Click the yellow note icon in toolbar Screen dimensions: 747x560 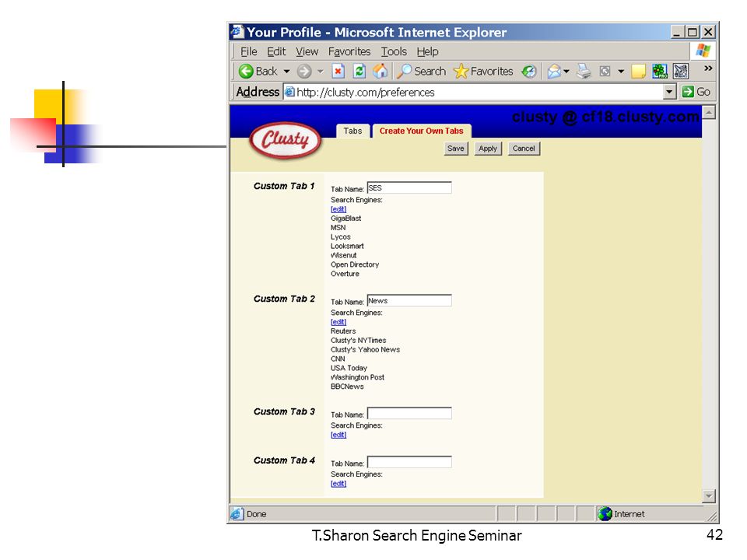638,72
